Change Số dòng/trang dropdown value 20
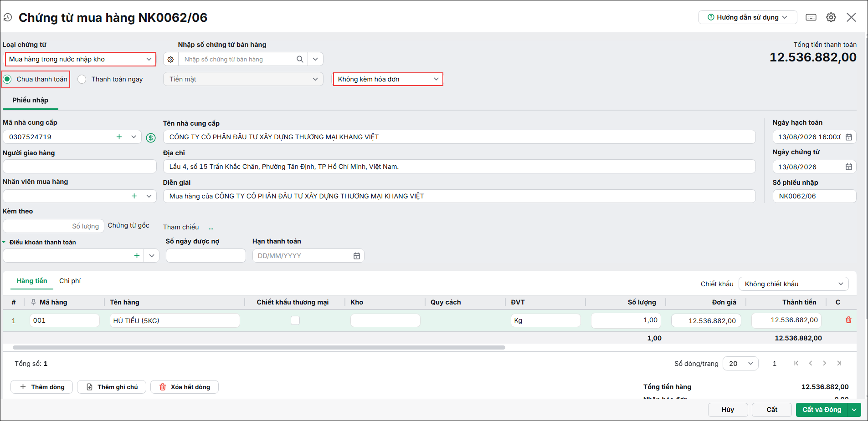Image resolution: width=868 pixels, height=421 pixels. point(740,364)
